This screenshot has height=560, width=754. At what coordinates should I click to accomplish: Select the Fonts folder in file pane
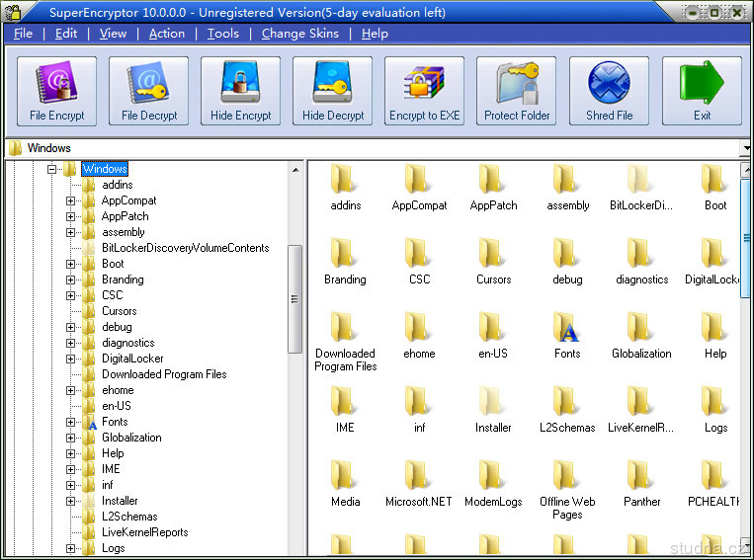(x=567, y=335)
